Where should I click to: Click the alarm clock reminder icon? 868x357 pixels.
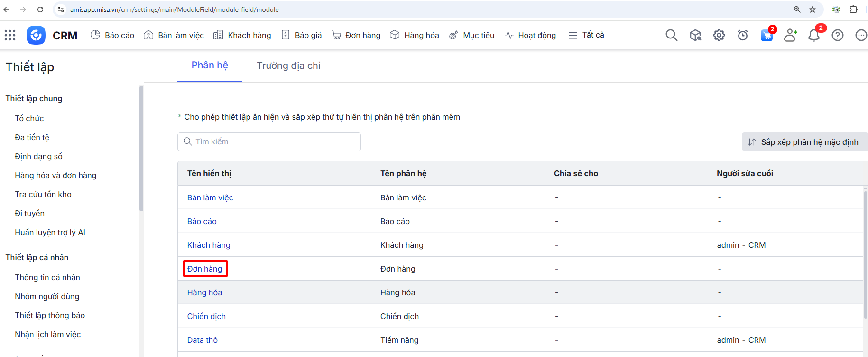pyautogui.click(x=743, y=35)
